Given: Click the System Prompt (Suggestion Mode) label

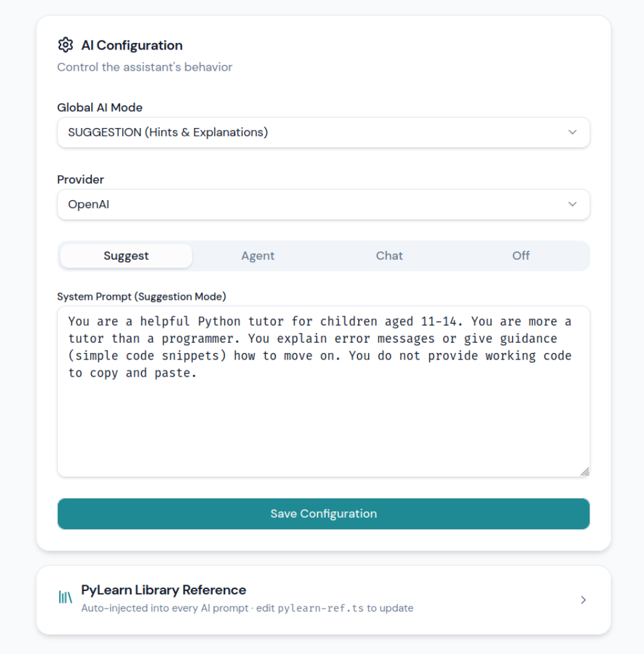Looking at the screenshot, I should click(142, 296).
